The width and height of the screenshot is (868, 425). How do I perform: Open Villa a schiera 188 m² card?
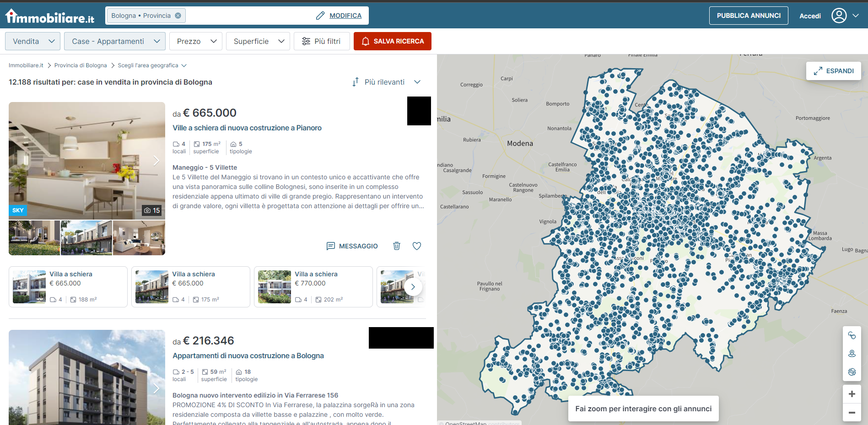pos(68,287)
